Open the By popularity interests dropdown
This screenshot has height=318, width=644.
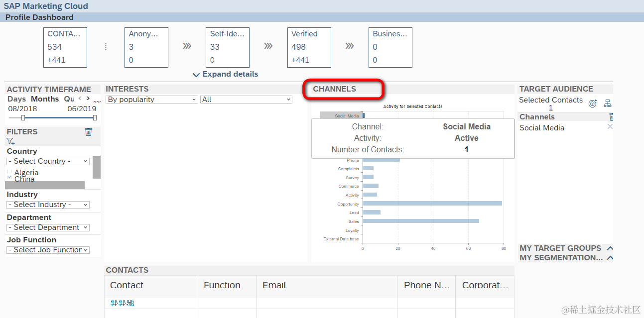(152, 100)
